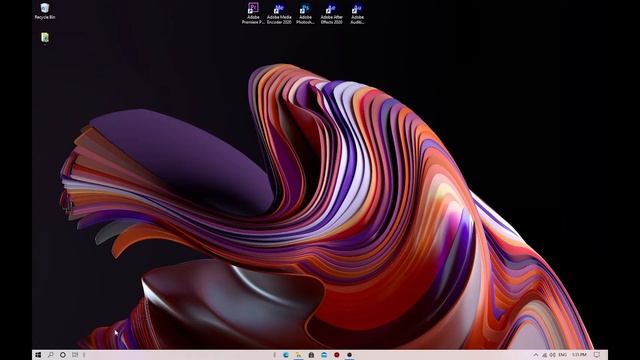Image resolution: width=640 pixels, height=360 pixels.
Task: Select the Adobe Media Encoder 2020 shortcut
Action: coord(279,14)
